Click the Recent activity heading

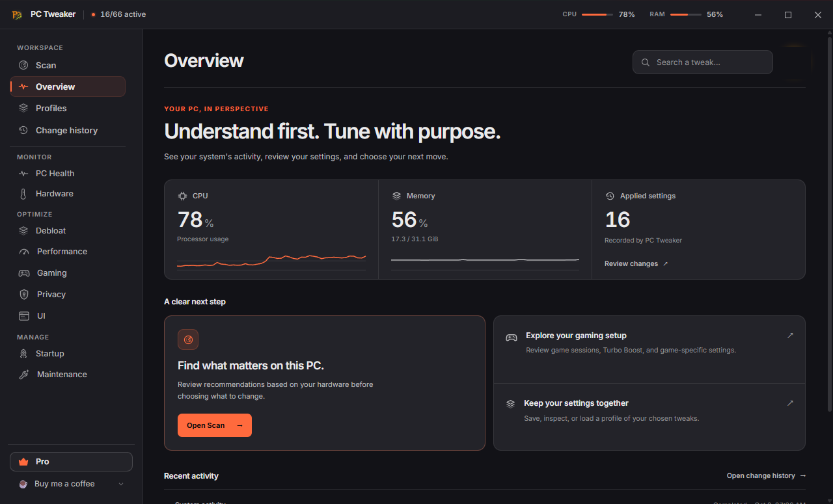click(x=191, y=476)
